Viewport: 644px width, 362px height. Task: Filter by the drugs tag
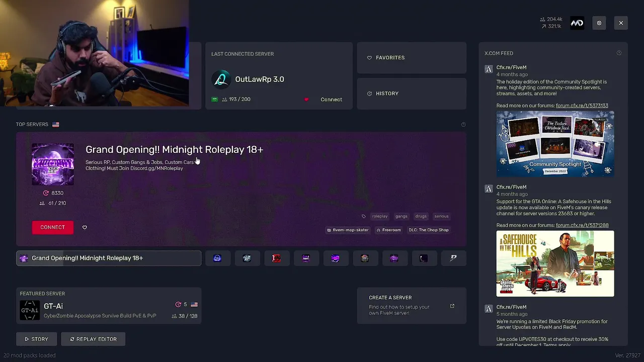(x=421, y=216)
